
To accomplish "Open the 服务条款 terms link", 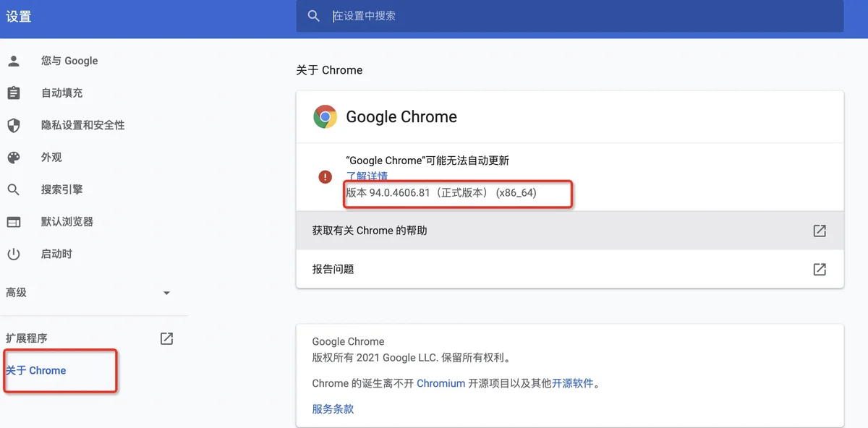I will click(x=332, y=408).
